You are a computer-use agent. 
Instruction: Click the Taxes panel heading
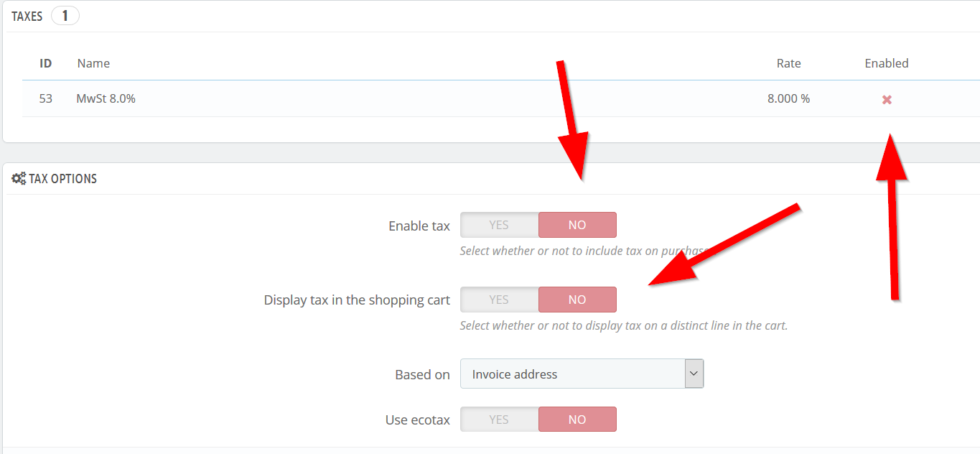(x=27, y=16)
